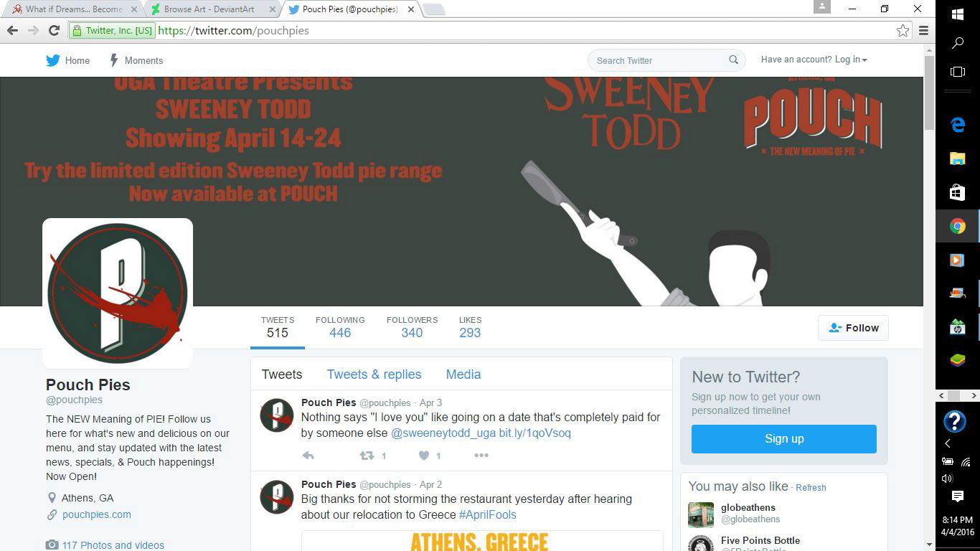Click the browser back arrow
Screen dimensions: 980x551
click(12, 30)
